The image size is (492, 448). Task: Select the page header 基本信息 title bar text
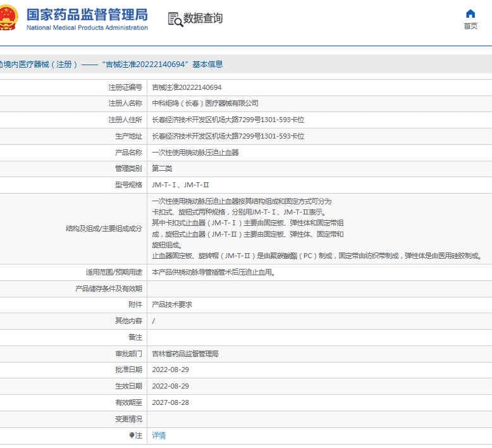(x=111, y=65)
